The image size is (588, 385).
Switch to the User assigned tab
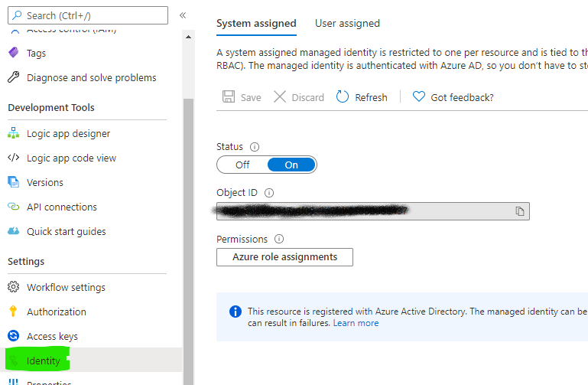347,23
